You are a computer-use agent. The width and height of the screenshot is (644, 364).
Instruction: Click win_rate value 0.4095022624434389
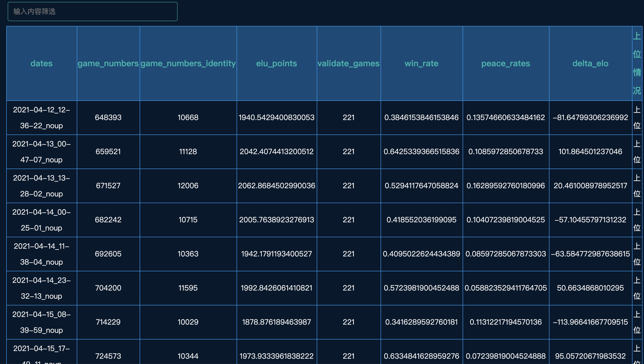pyautogui.click(x=422, y=254)
